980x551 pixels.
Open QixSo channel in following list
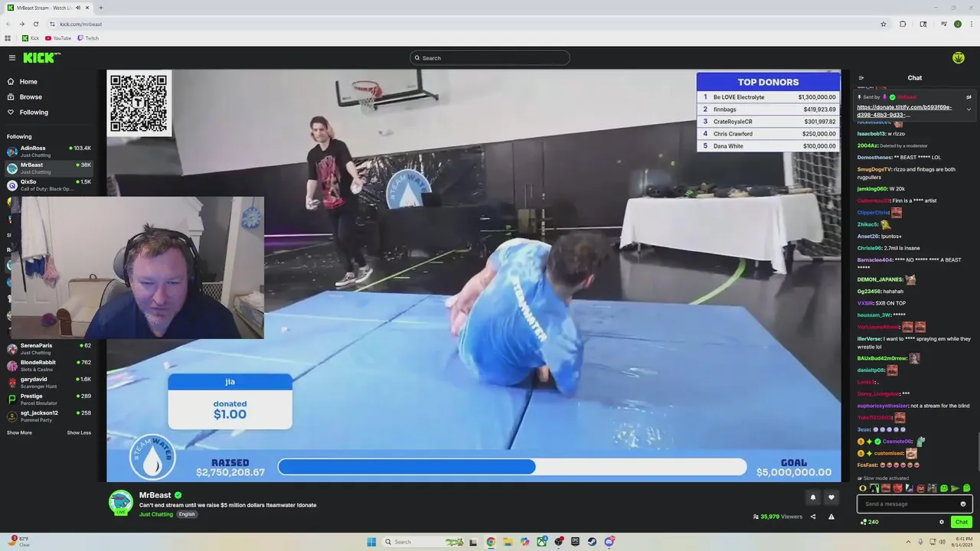point(49,184)
